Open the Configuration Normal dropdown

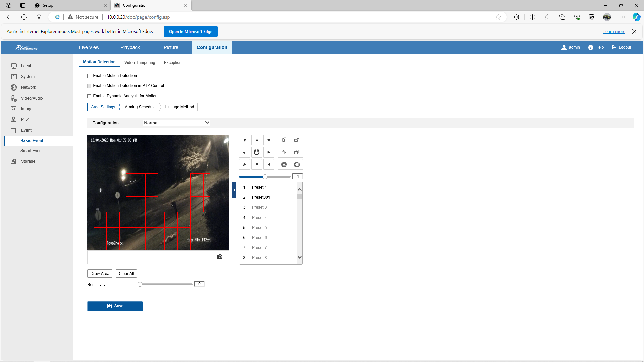[x=176, y=123]
